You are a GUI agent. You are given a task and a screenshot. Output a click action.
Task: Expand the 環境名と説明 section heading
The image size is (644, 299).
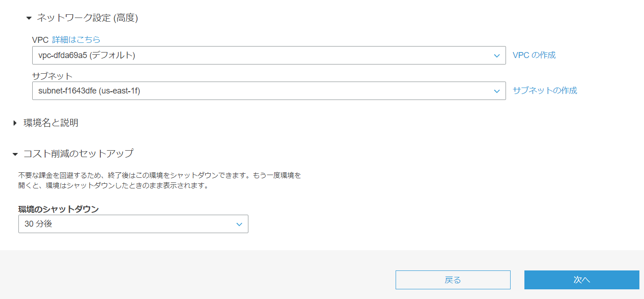51,123
